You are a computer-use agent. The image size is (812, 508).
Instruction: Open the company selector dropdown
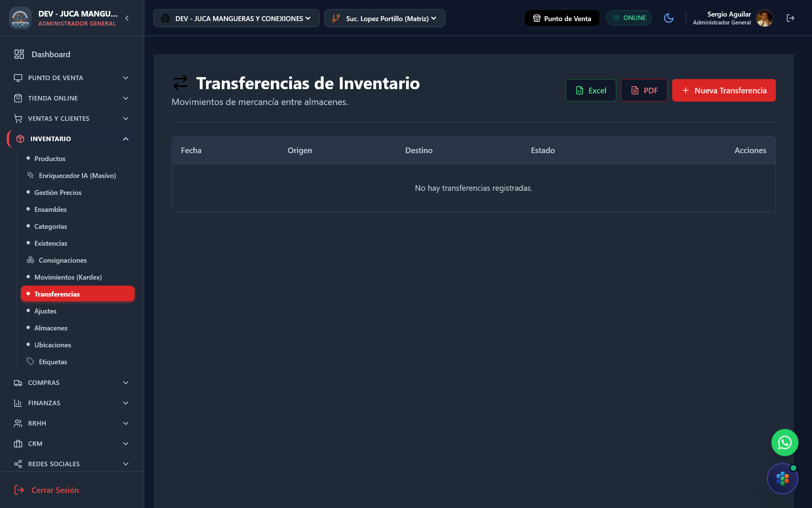(236, 18)
